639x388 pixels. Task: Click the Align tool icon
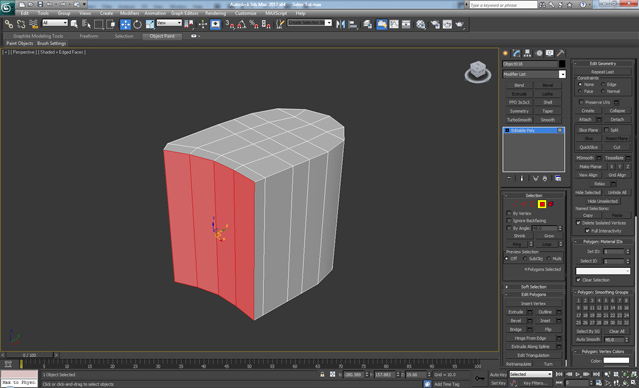[353, 24]
